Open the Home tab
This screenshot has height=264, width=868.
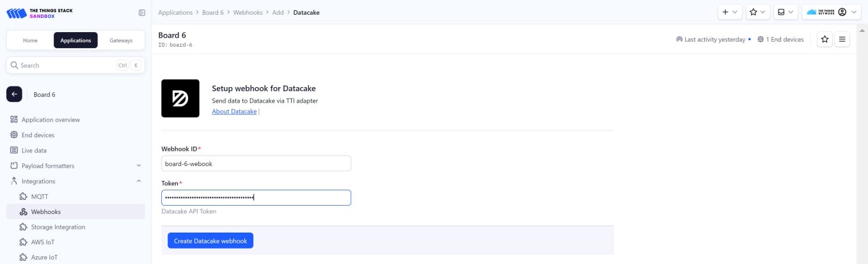(30, 40)
